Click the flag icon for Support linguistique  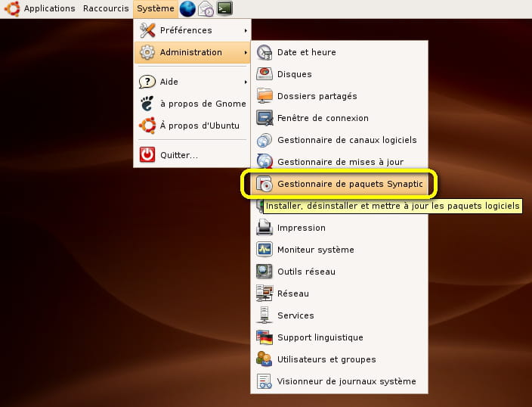pyautogui.click(x=264, y=337)
